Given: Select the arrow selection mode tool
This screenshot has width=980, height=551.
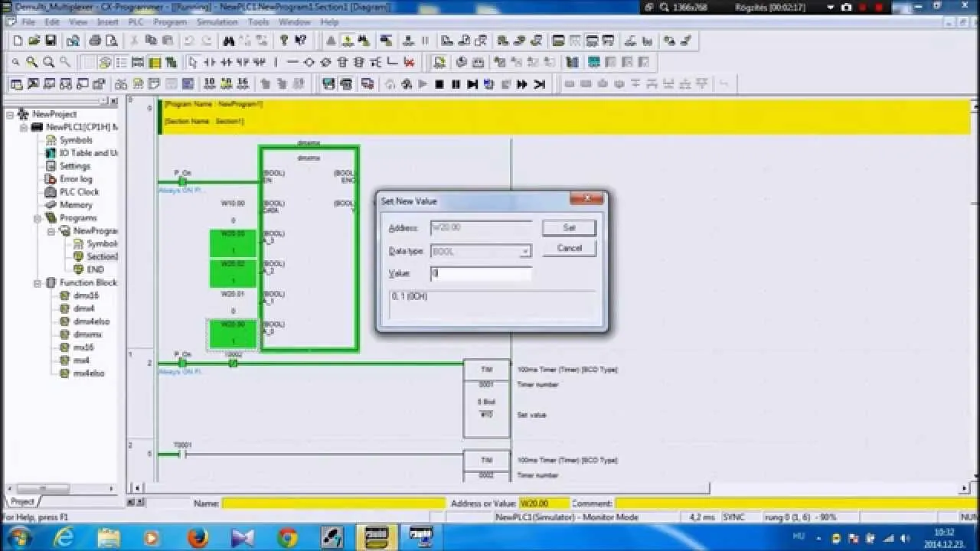Looking at the screenshot, I should tap(193, 62).
